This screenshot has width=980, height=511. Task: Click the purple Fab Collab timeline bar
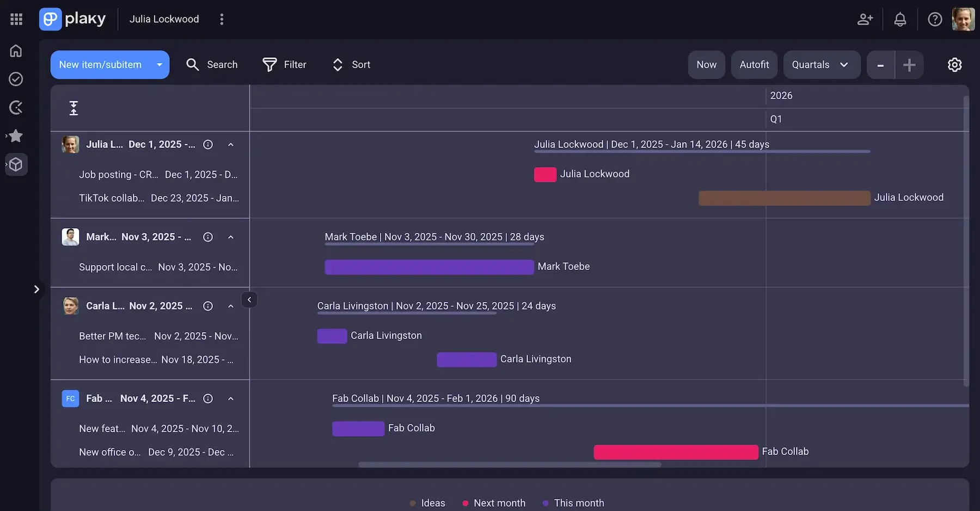click(358, 429)
